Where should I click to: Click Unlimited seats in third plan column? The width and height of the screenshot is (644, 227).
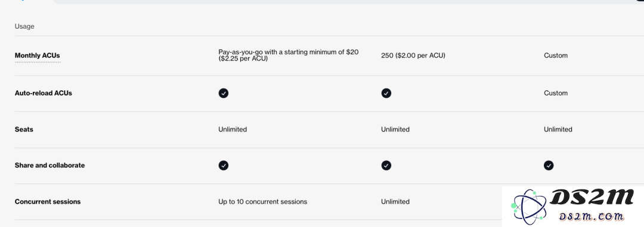tap(558, 130)
